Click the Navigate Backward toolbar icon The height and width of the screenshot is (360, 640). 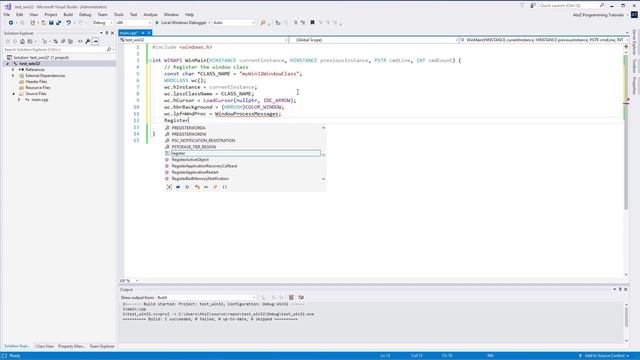click(x=11, y=23)
